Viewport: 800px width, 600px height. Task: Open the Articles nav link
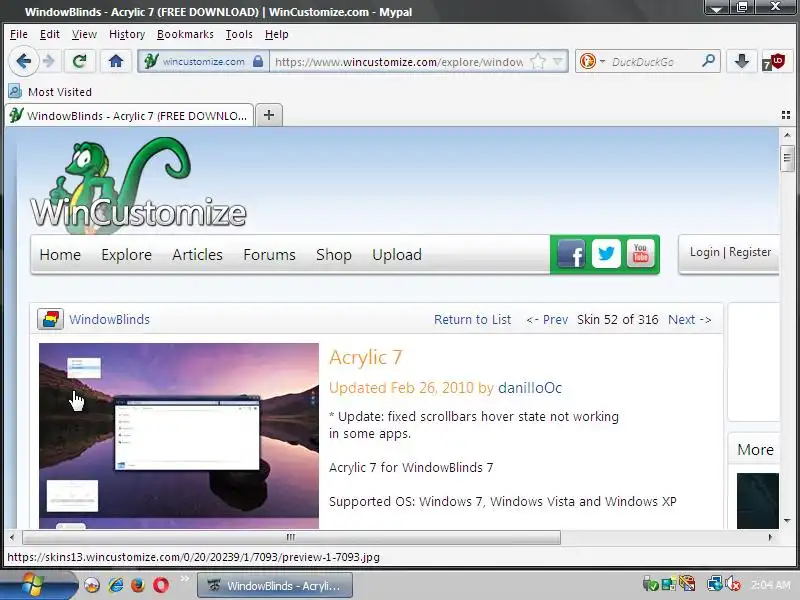click(x=197, y=255)
